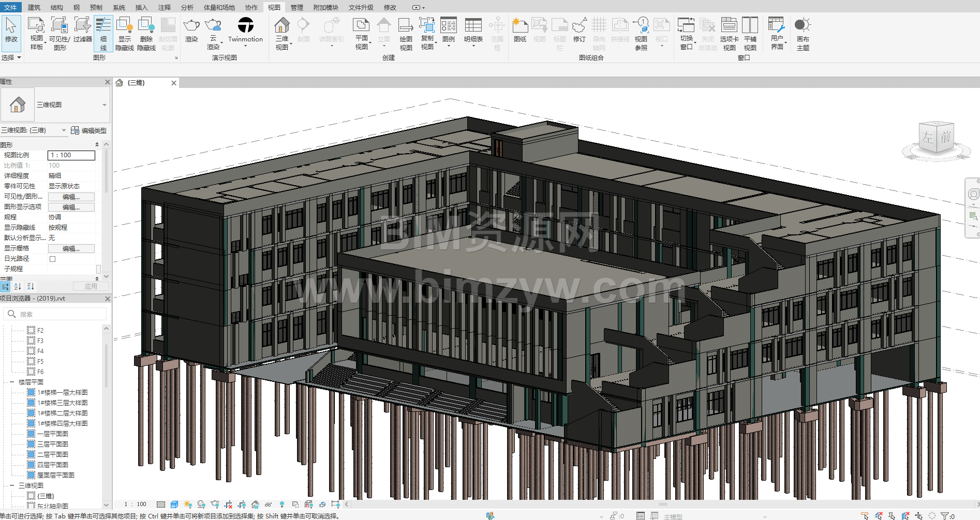Toggle the 子规程 checkbox in properties
Viewport: 980px width, 520px height.
click(x=98, y=269)
